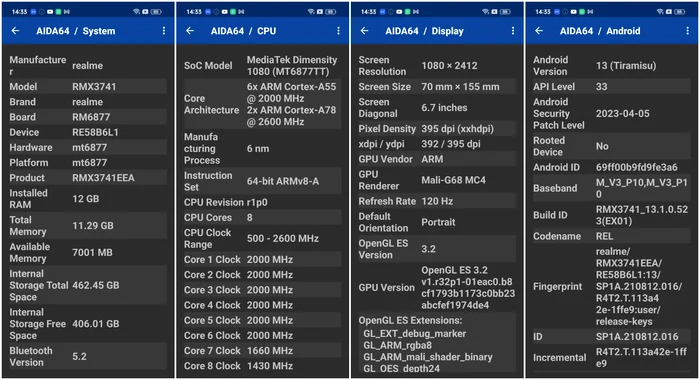Select the Installed RAM 12 GB row

[x=88, y=199]
